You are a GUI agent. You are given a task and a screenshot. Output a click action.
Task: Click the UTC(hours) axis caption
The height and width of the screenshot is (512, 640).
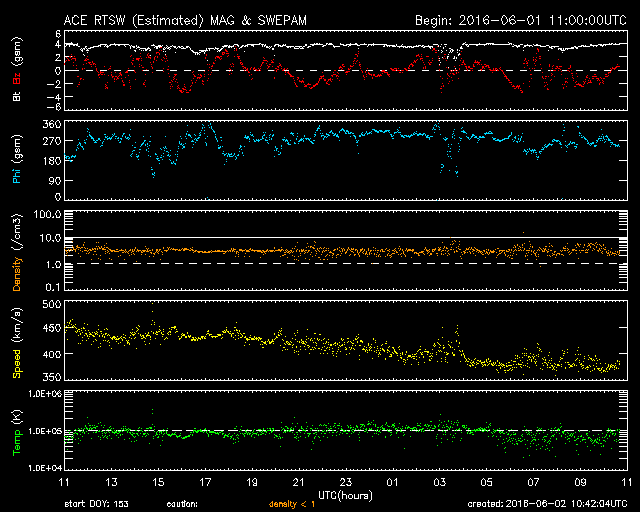(x=345, y=494)
